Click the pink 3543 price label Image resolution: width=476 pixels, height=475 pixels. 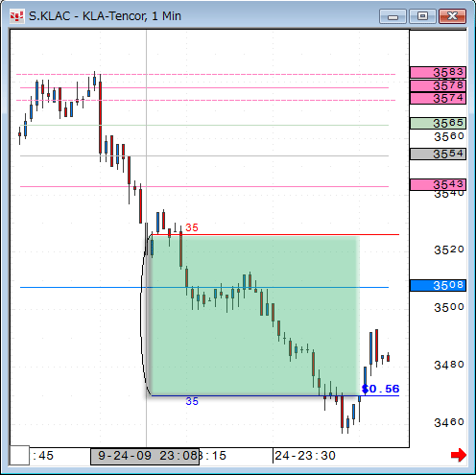coord(438,184)
